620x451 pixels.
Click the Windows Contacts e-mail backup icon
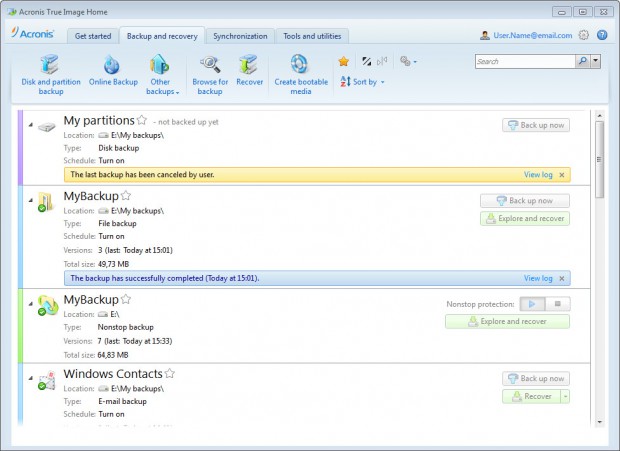coord(47,380)
